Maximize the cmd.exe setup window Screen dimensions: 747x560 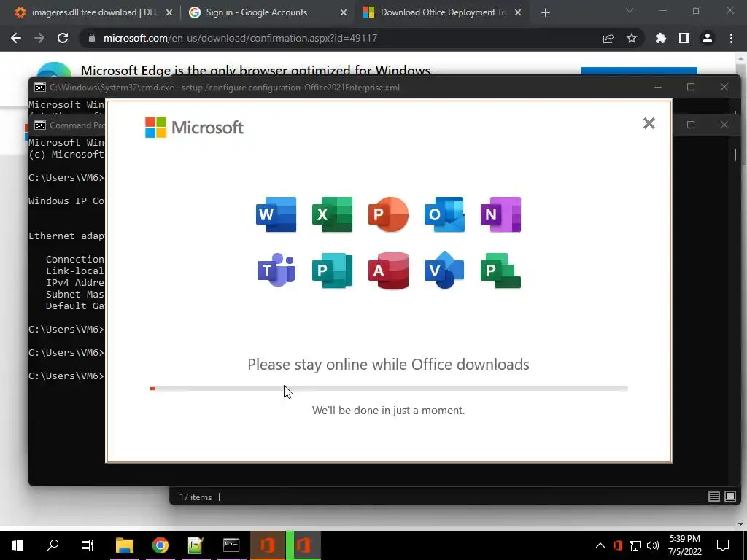coord(691,87)
